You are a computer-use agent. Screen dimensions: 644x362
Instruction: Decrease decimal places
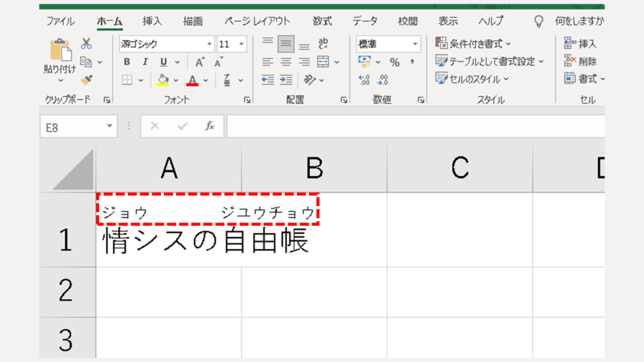pyautogui.click(x=382, y=80)
